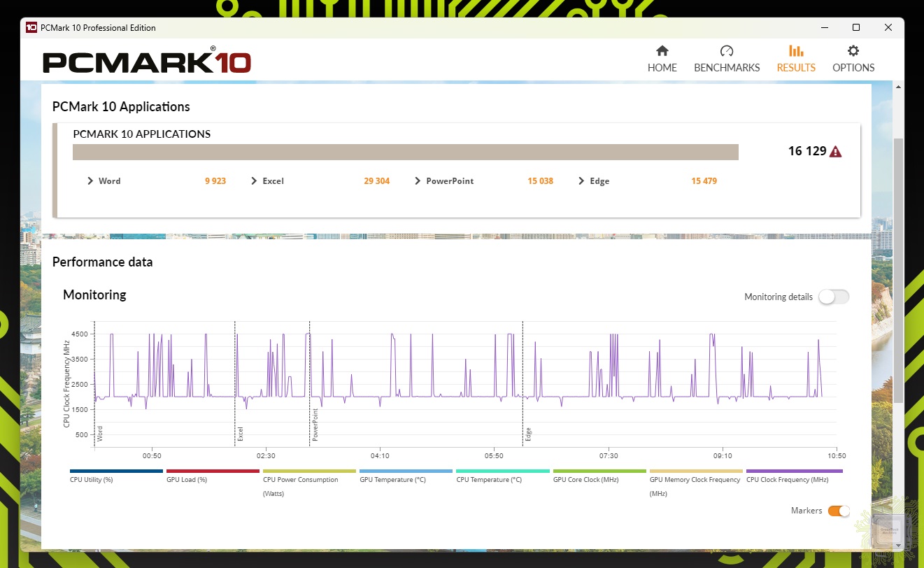This screenshot has height=568, width=924.
Task: Expand the Word score details
Action: coord(90,180)
